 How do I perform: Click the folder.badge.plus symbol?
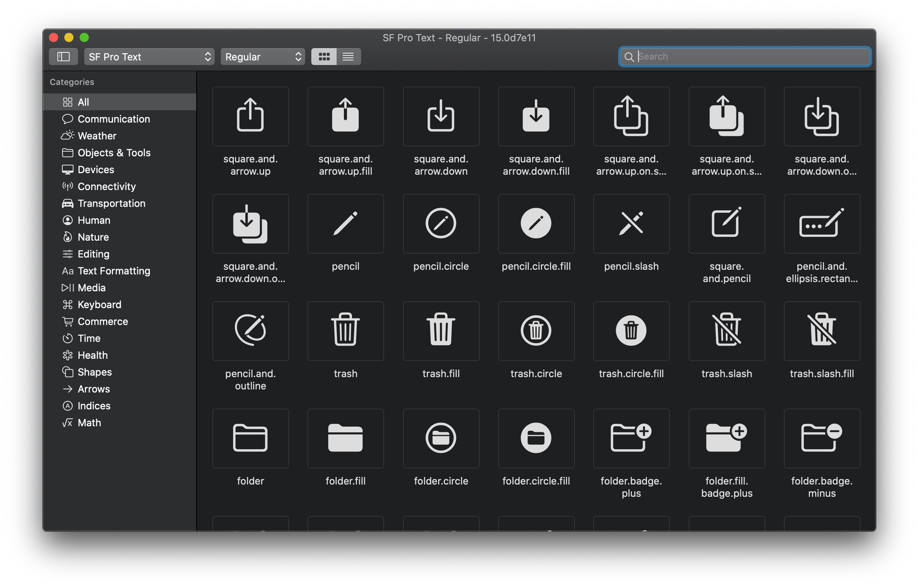[x=631, y=439]
